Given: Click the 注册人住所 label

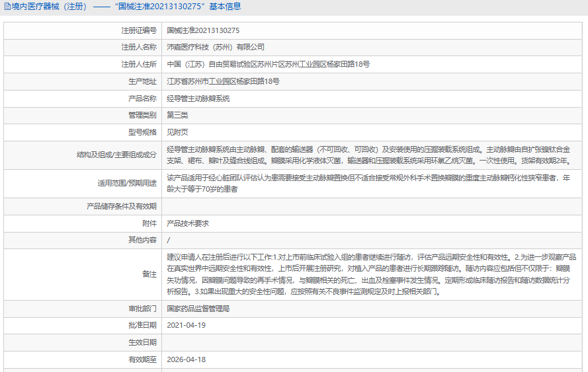Looking at the screenshot, I should (x=139, y=65).
